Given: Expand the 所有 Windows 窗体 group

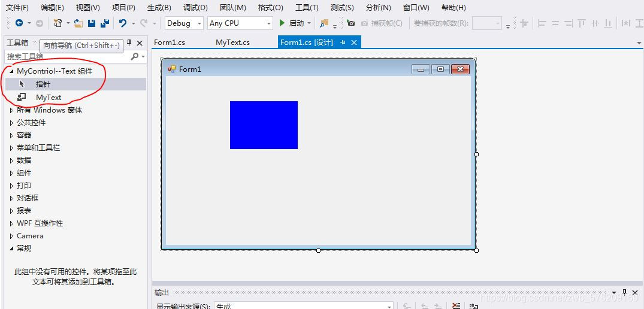Looking at the screenshot, I should [x=11, y=110].
